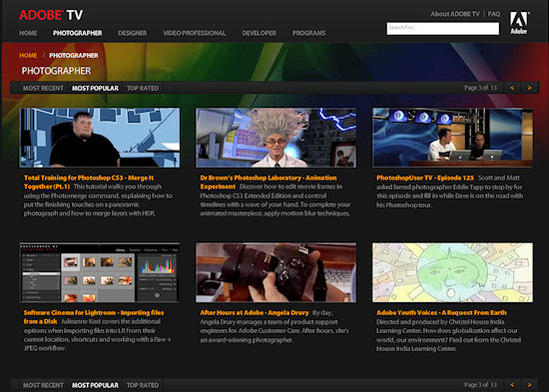Click the PHOTOGRAPHER page heading
This screenshot has height=392, width=549.
tap(56, 71)
